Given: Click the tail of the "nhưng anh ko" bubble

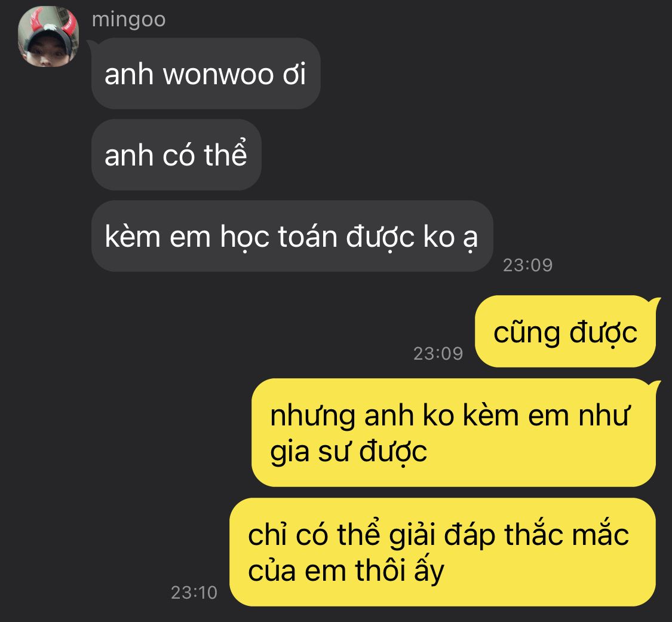Looking at the screenshot, I should [655, 384].
